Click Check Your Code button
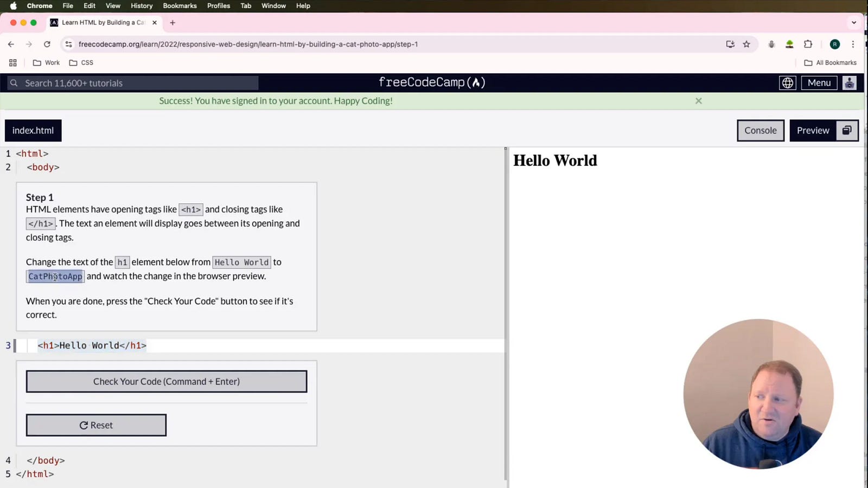 click(167, 382)
